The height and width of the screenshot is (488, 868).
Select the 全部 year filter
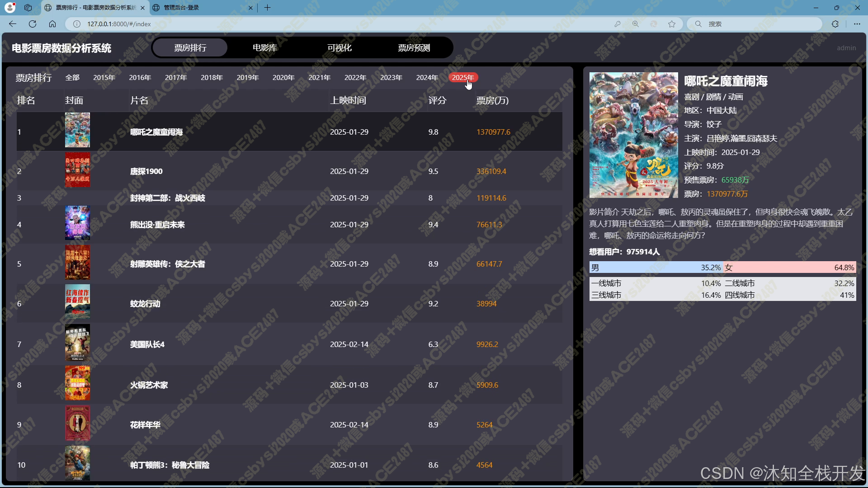click(72, 78)
